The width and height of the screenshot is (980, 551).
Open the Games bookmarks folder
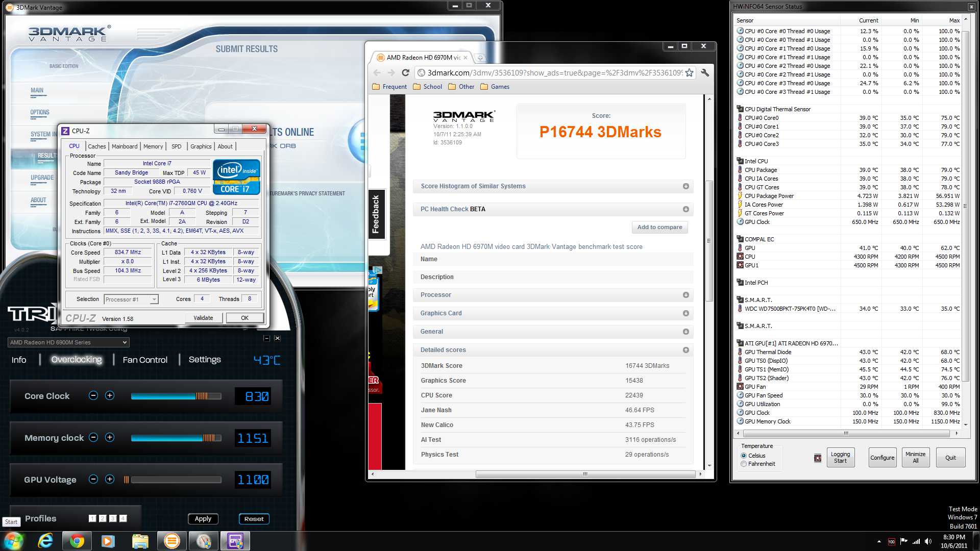(x=495, y=87)
